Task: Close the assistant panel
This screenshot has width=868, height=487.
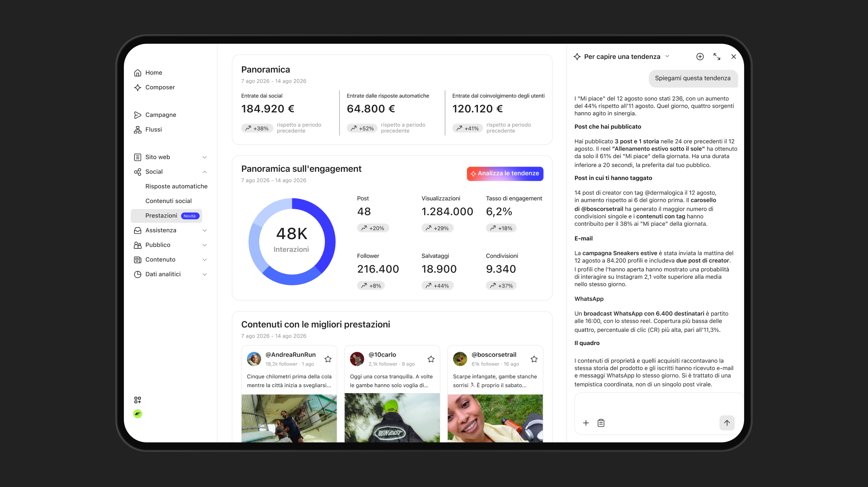Action: click(x=734, y=57)
